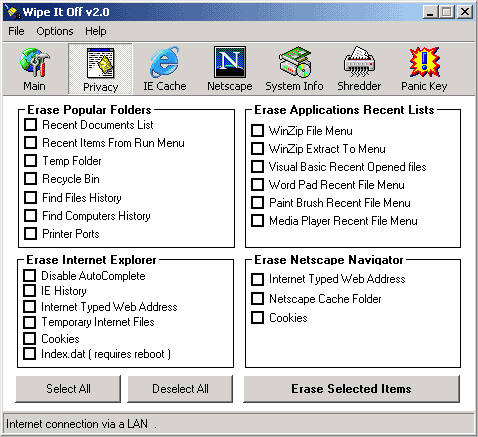
Task: Open the Options menu
Action: click(55, 31)
